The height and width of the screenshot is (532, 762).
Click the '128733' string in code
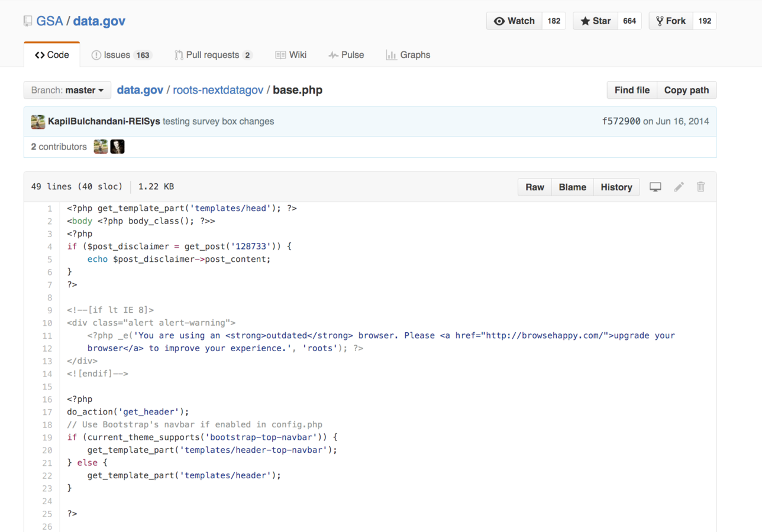click(x=251, y=246)
